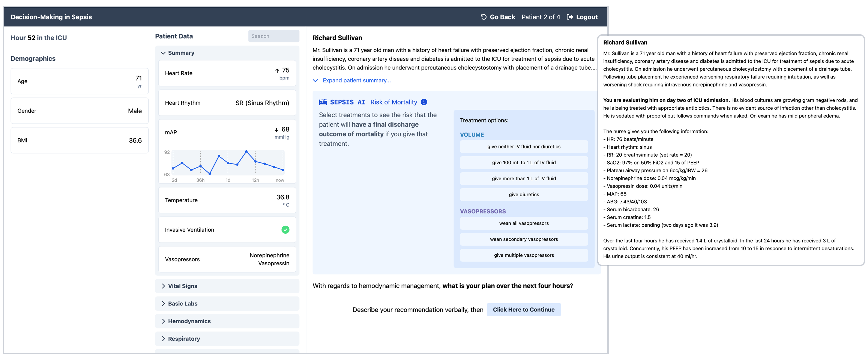The height and width of the screenshot is (360, 868).
Task: Click the Logout icon in the top bar
Action: (569, 17)
